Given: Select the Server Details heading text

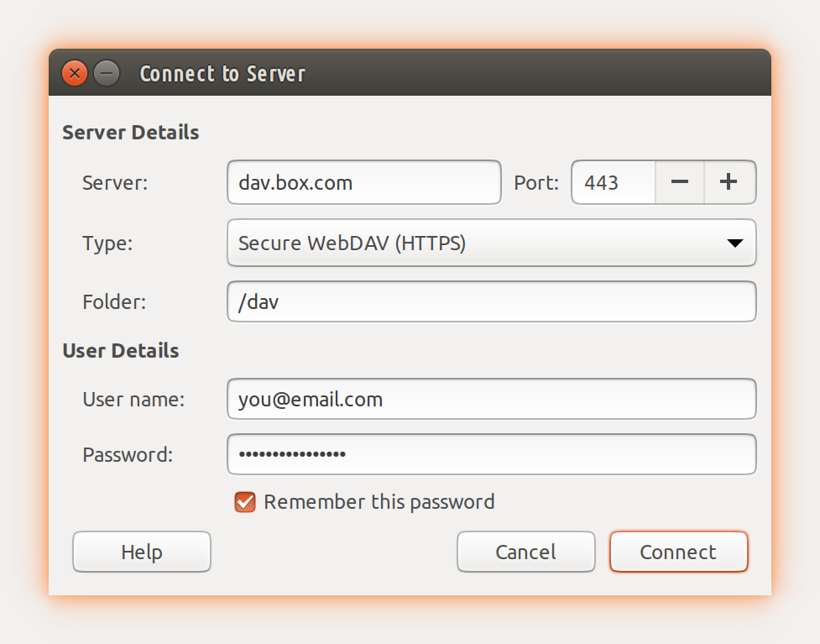Looking at the screenshot, I should pyautogui.click(x=131, y=133).
